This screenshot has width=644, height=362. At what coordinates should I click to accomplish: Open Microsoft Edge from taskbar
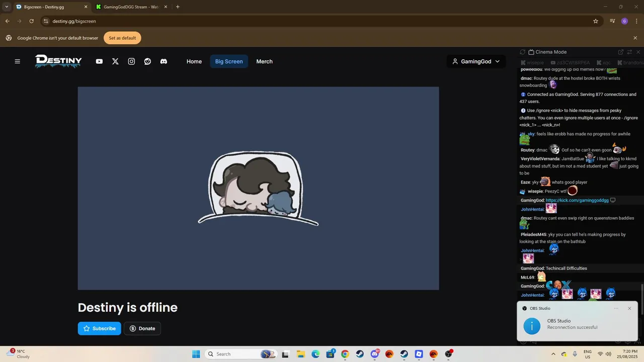point(315,354)
